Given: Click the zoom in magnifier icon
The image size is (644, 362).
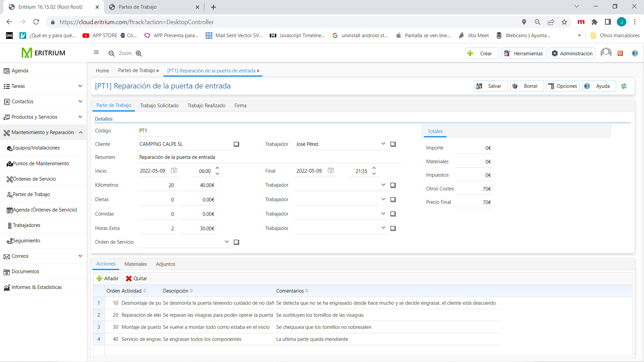Looking at the screenshot, I should click(139, 53).
